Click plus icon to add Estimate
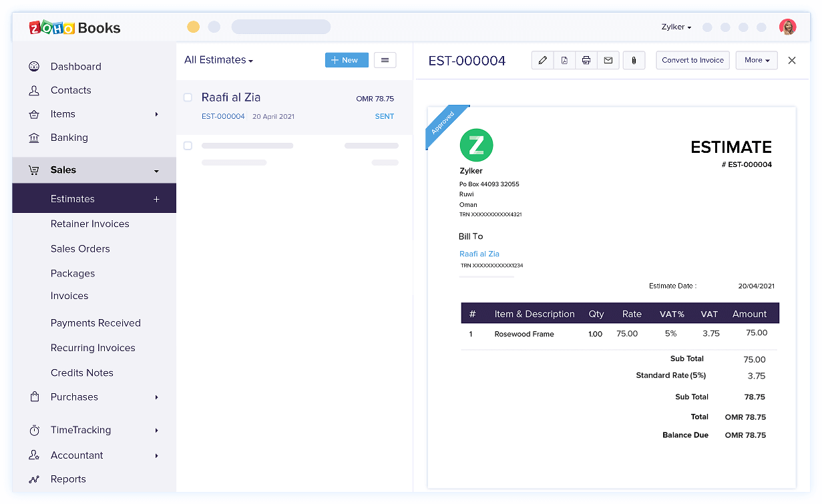This screenshot has height=504, width=822. 156,199
